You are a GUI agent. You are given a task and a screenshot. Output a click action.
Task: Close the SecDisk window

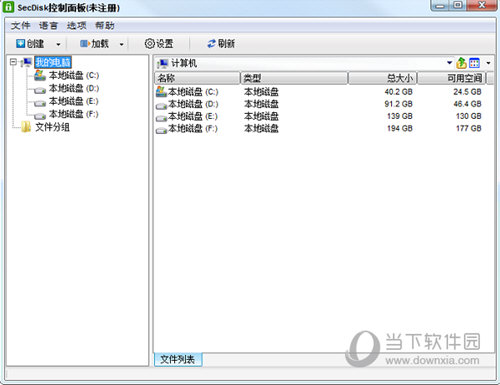[x=482, y=6]
